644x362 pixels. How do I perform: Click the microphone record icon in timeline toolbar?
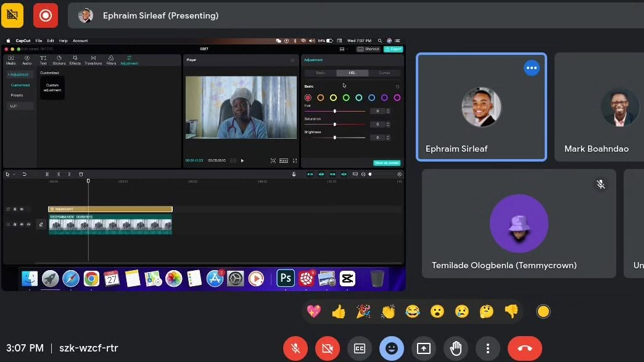pos(294,175)
